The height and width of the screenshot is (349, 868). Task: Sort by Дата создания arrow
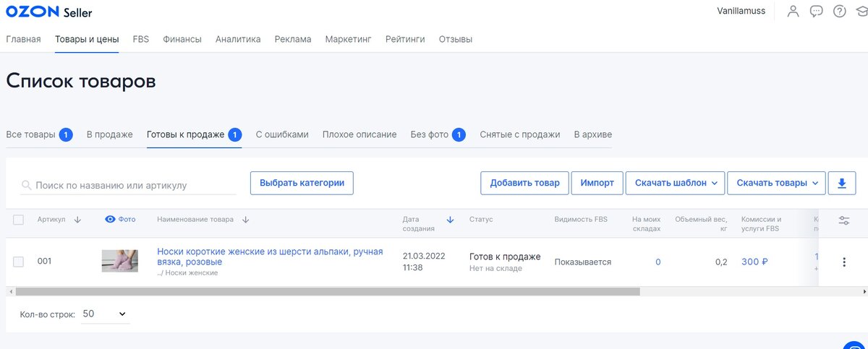coord(450,220)
